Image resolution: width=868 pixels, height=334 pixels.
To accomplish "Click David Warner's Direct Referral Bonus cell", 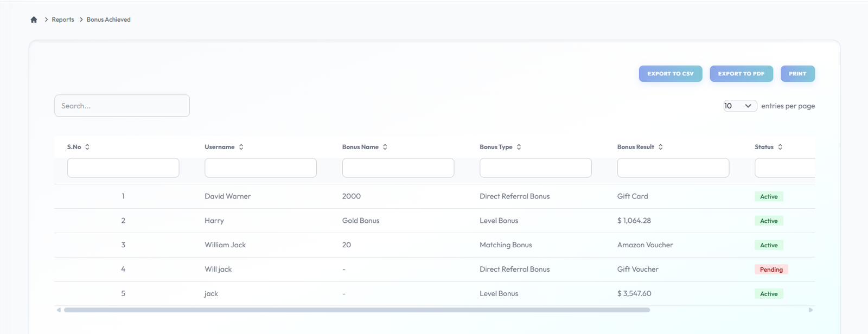I will click(x=515, y=196).
